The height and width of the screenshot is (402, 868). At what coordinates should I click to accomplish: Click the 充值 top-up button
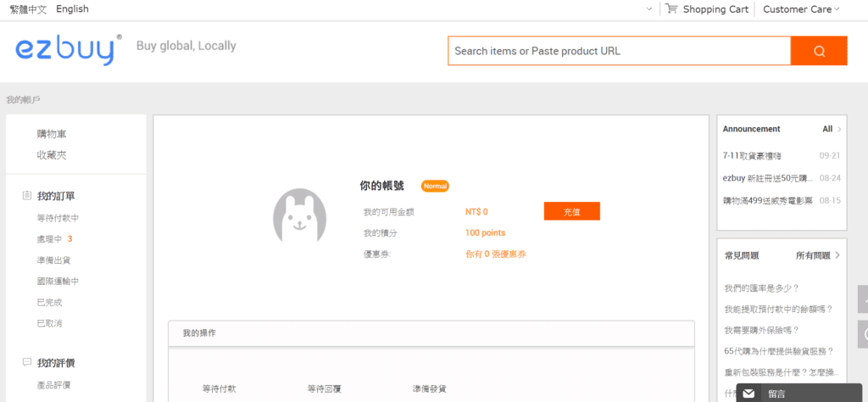[x=572, y=211]
